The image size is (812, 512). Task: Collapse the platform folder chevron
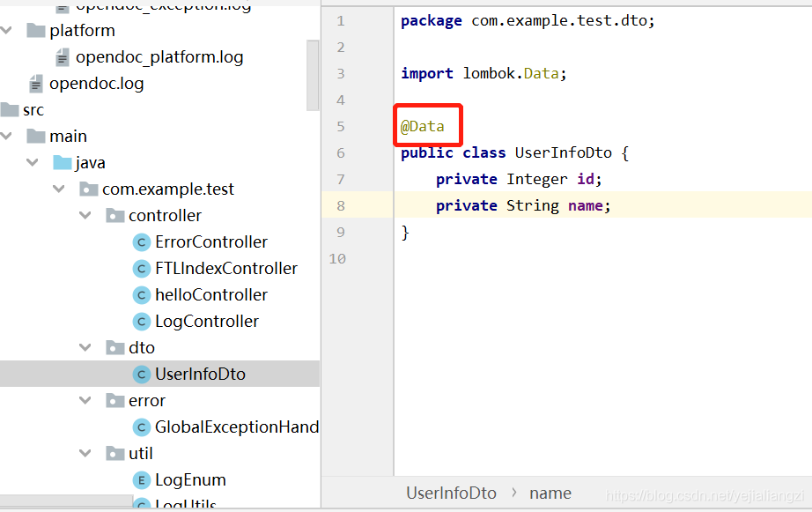(6, 31)
